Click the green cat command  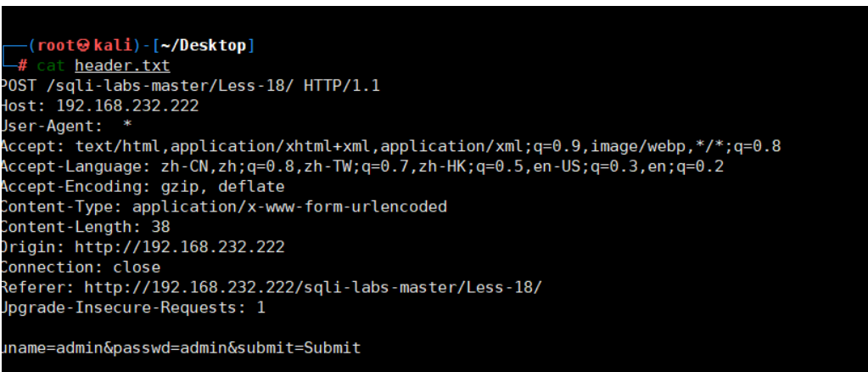tap(51, 66)
